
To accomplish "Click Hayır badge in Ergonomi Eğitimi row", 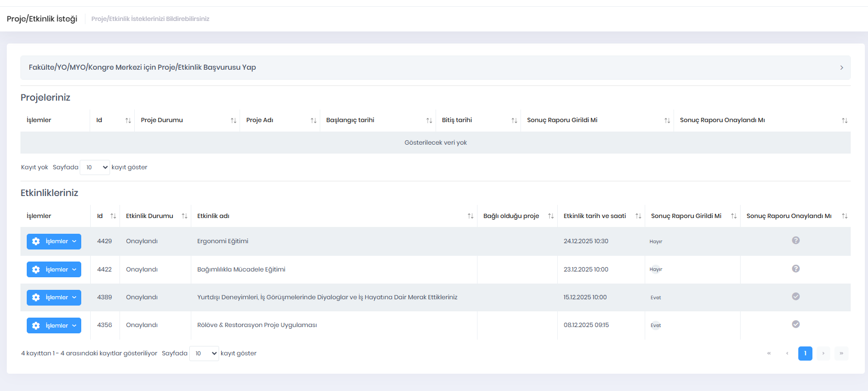I will pyautogui.click(x=656, y=242).
